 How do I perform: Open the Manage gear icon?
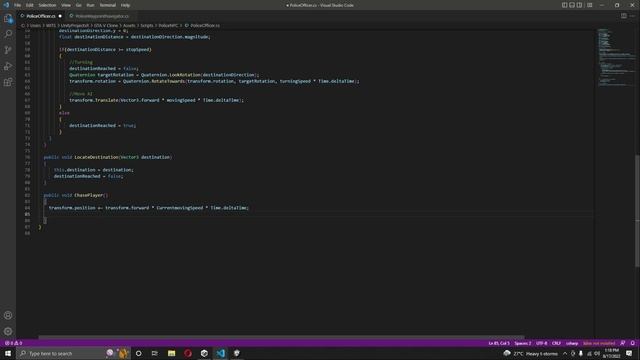[8, 331]
